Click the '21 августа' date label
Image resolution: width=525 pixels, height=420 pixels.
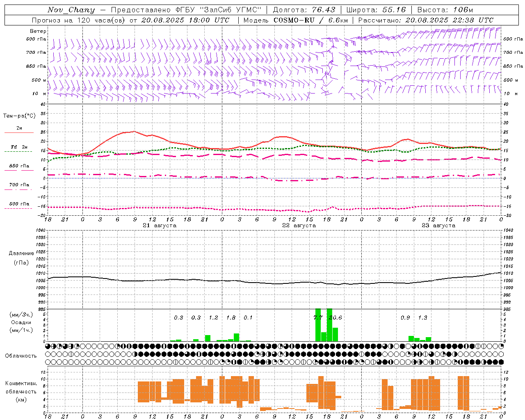pyautogui.click(x=160, y=226)
